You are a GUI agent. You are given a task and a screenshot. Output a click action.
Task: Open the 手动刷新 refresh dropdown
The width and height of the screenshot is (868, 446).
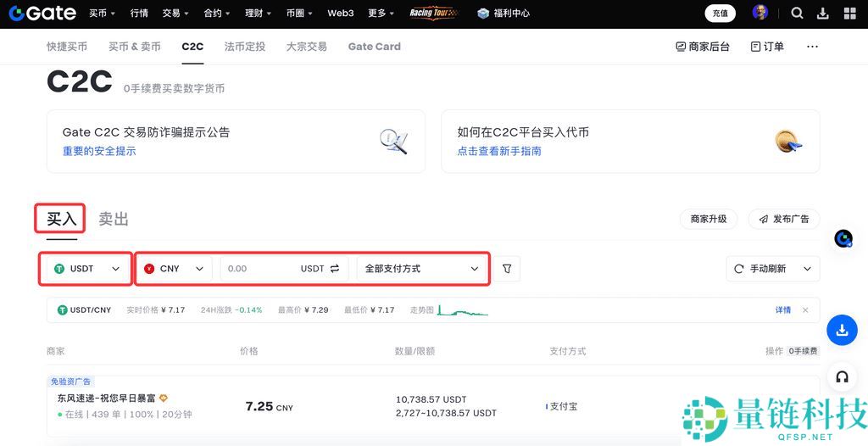773,269
